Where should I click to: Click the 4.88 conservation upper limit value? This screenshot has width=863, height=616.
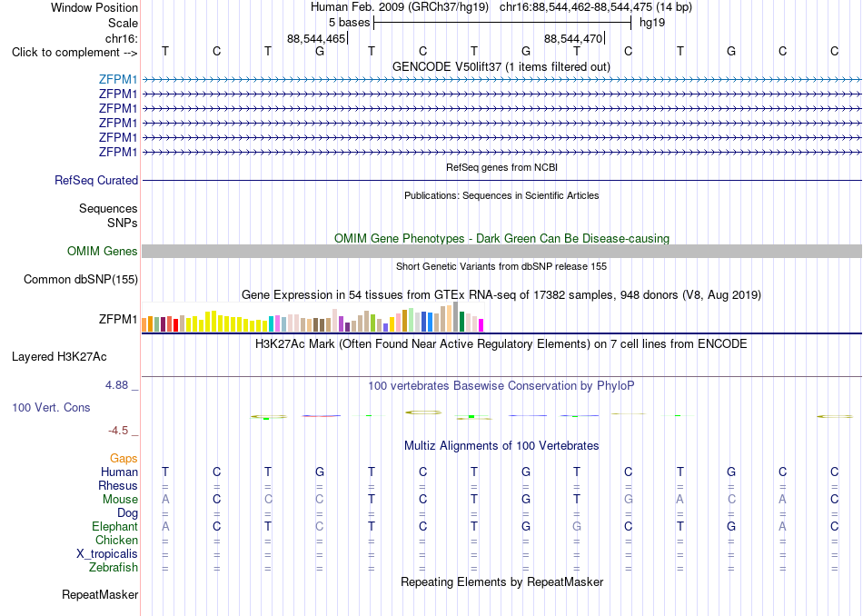coord(116,385)
